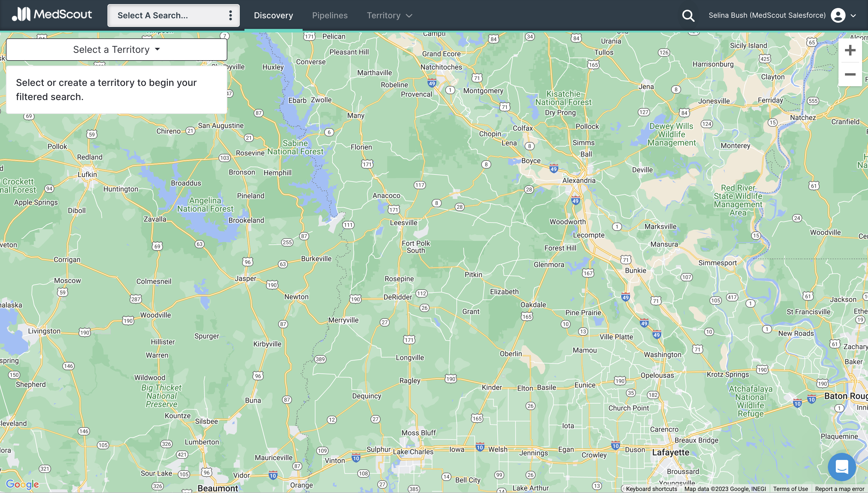Open the three-dot menu beside Select A Search
The height and width of the screenshot is (493, 868).
click(x=230, y=16)
